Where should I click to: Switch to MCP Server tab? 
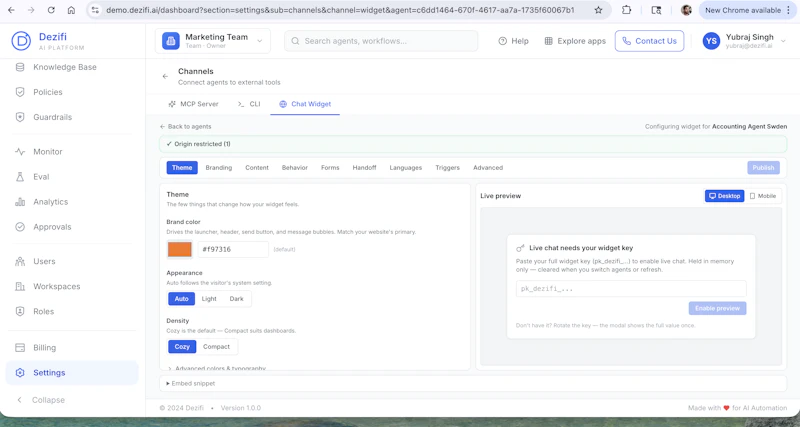click(x=193, y=104)
